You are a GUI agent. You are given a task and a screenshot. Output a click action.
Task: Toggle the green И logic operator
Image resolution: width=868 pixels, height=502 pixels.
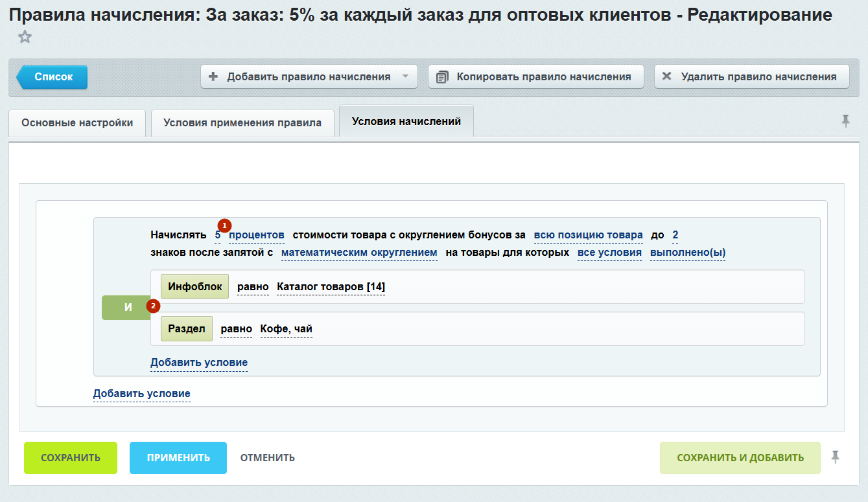tap(127, 308)
